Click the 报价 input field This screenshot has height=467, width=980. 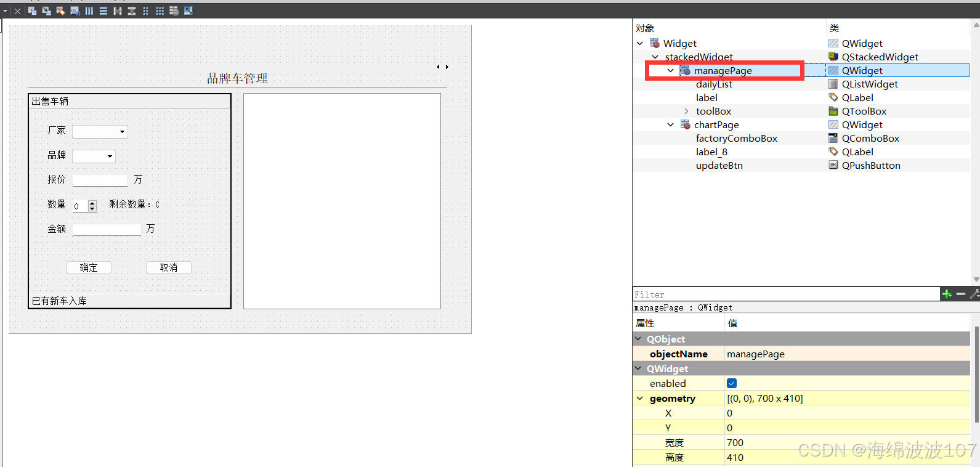(100, 180)
